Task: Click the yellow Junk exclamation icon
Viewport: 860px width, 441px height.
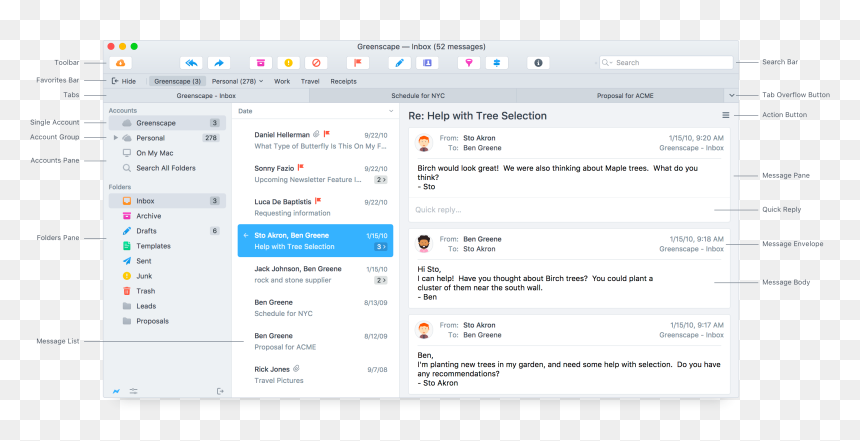Action: click(288, 63)
